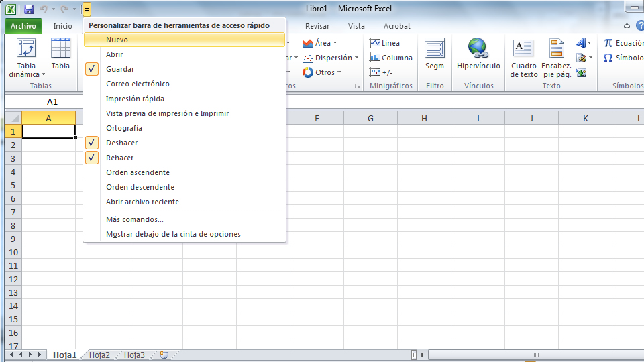Viewport: 644px width, 362px height.
Task: Switch to the Acrobat tab
Action: [x=396, y=26]
